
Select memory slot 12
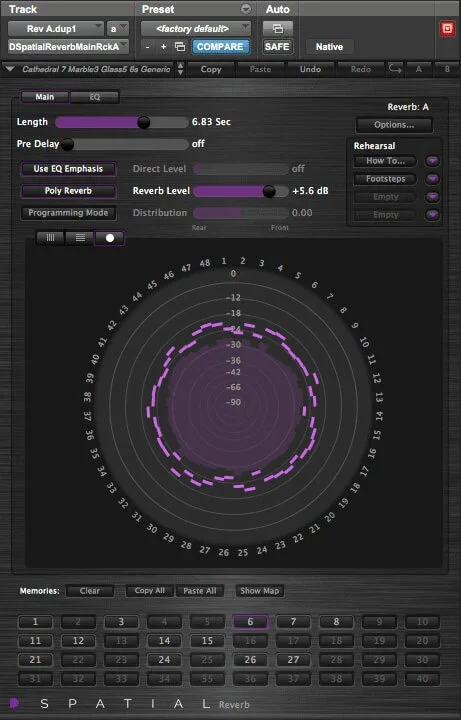tap(79, 641)
